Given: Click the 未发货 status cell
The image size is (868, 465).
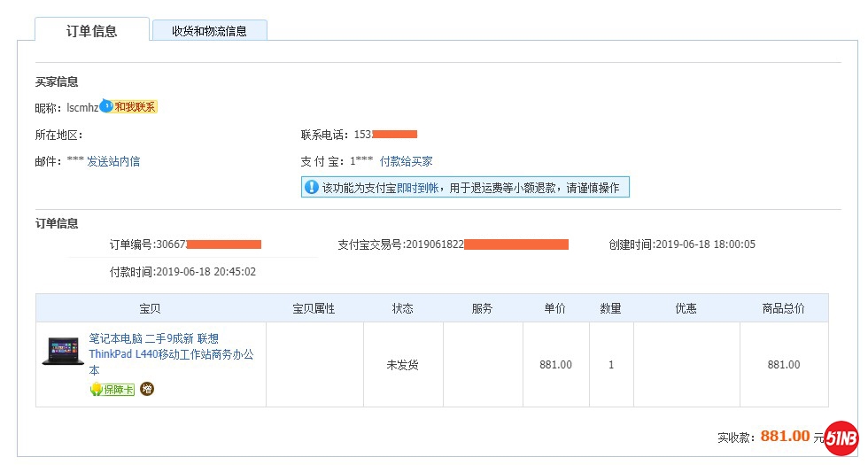Looking at the screenshot, I should click(x=403, y=365).
